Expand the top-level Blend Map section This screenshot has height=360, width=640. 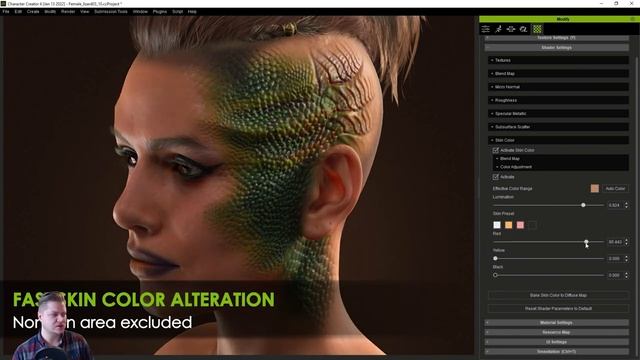pyautogui.click(x=558, y=73)
